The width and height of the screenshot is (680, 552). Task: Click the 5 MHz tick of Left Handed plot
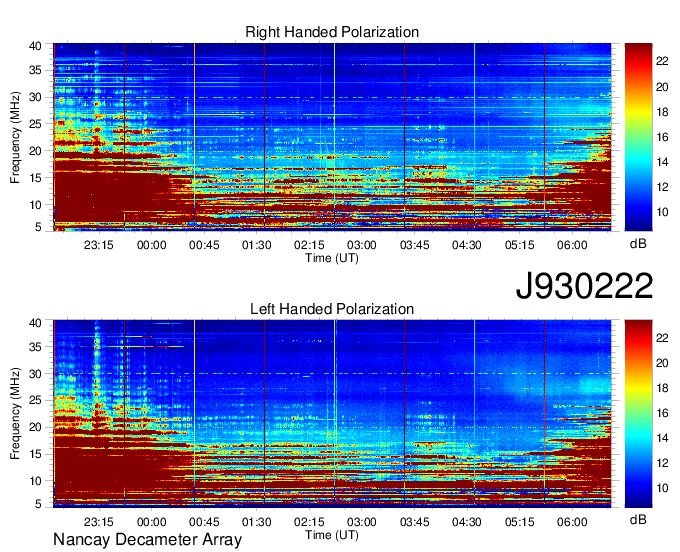38,504
